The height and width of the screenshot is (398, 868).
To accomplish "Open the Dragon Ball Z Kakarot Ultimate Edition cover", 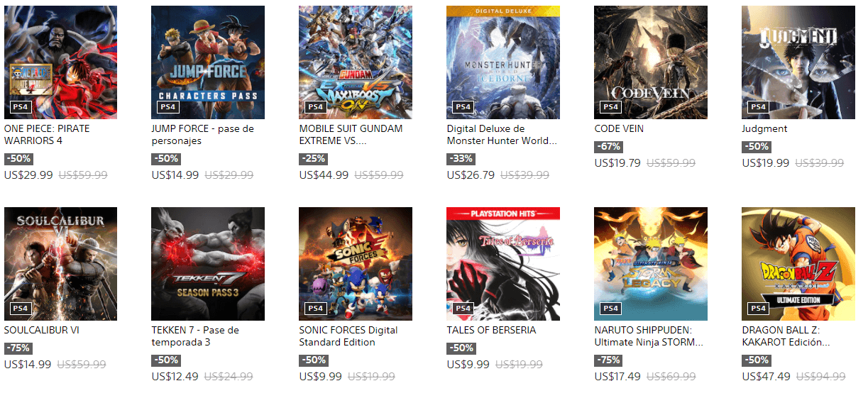I will (798, 264).
